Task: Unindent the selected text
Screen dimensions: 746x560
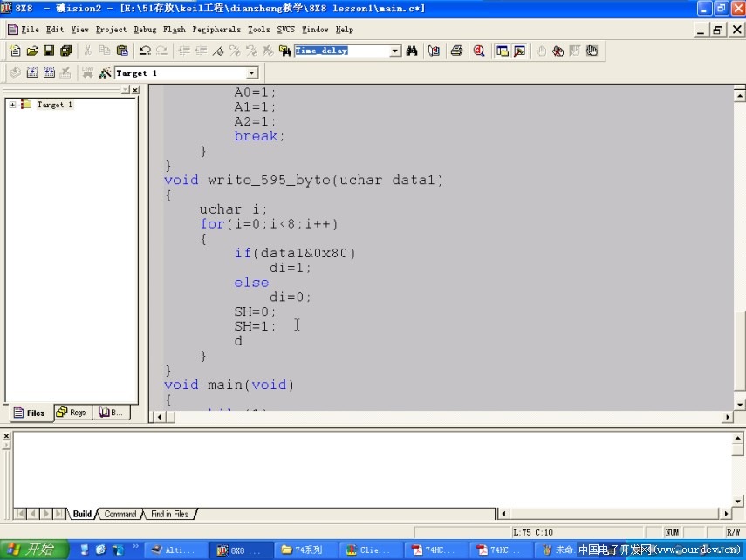Action: click(202, 51)
